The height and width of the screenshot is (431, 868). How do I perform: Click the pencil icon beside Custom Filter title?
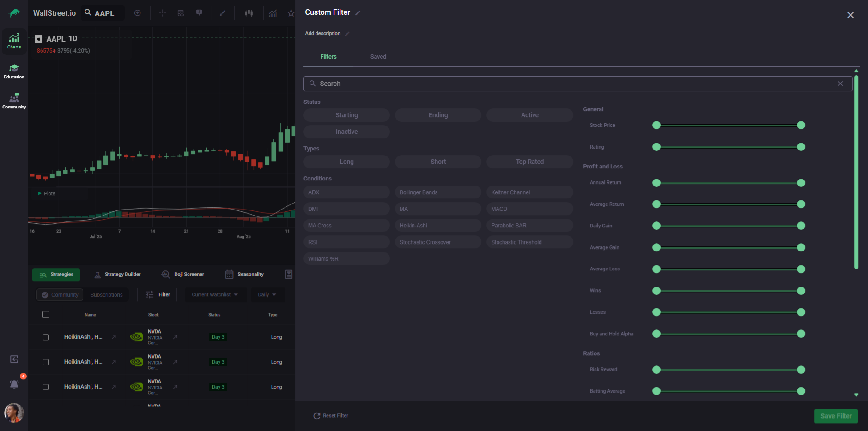[358, 13]
